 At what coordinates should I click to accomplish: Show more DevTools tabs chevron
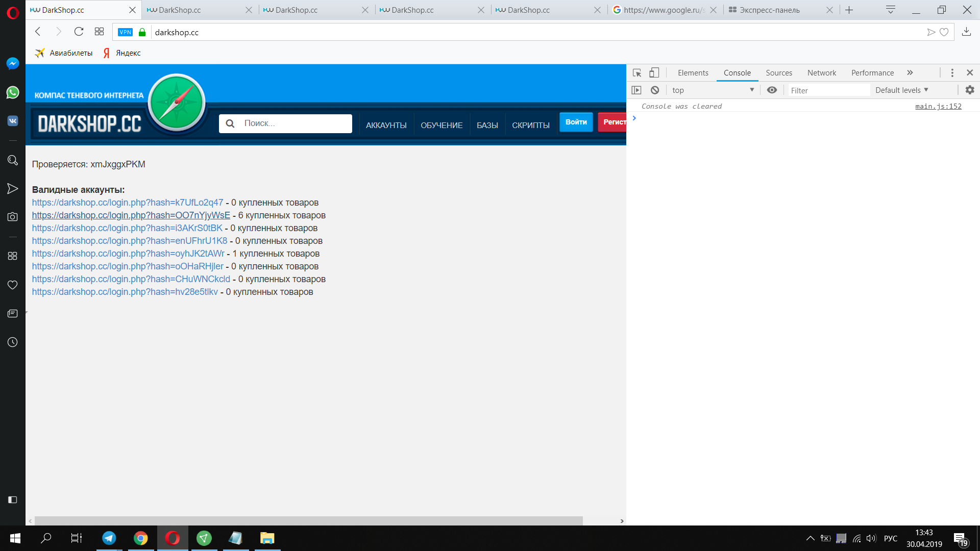pyautogui.click(x=910, y=73)
